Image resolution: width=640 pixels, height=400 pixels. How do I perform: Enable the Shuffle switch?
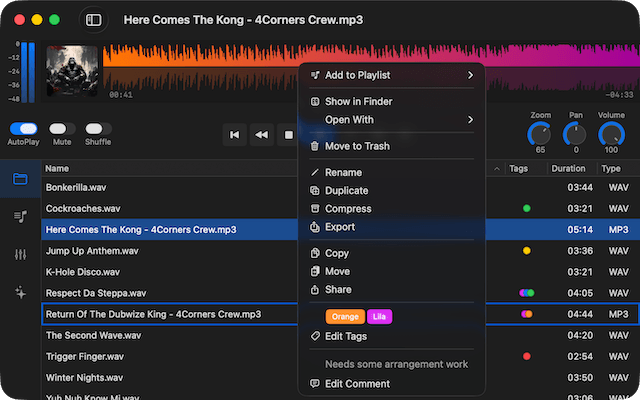pos(98,129)
